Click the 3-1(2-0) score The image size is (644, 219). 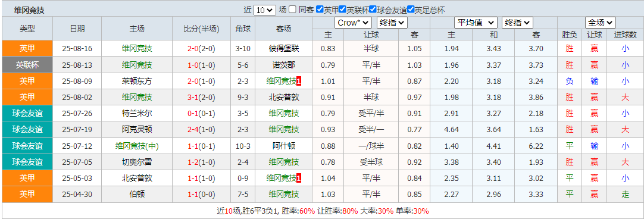[201, 98]
